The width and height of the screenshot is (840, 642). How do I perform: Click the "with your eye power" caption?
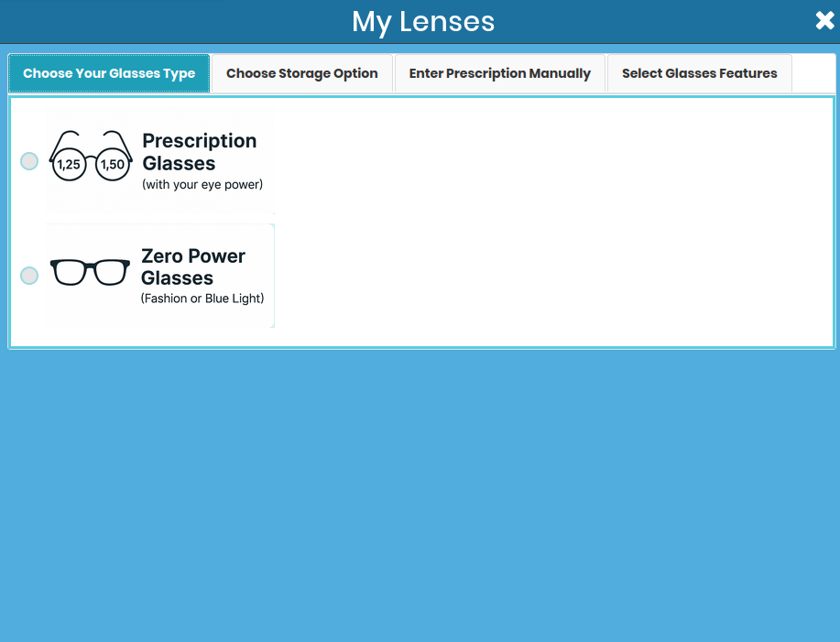pos(202,185)
